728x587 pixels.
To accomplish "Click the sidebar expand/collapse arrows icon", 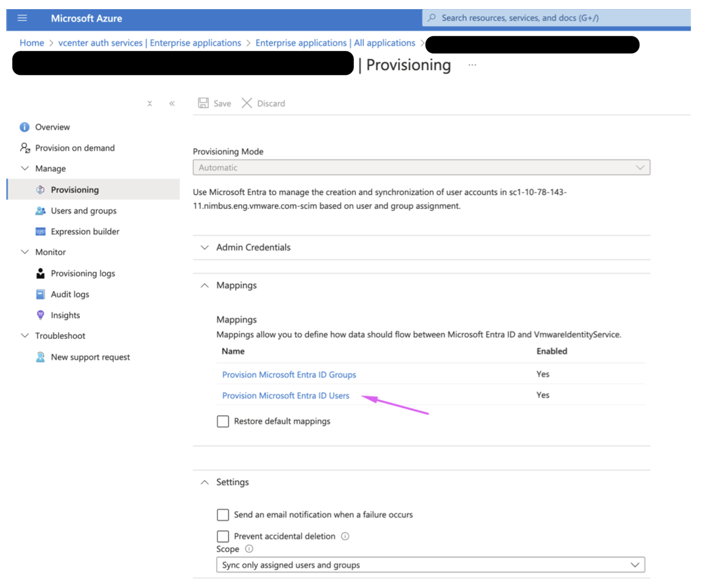I will 150,104.
